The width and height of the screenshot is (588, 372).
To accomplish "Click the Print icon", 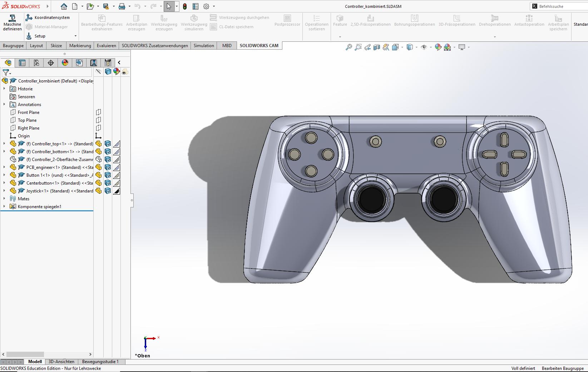I will pos(122,6).
